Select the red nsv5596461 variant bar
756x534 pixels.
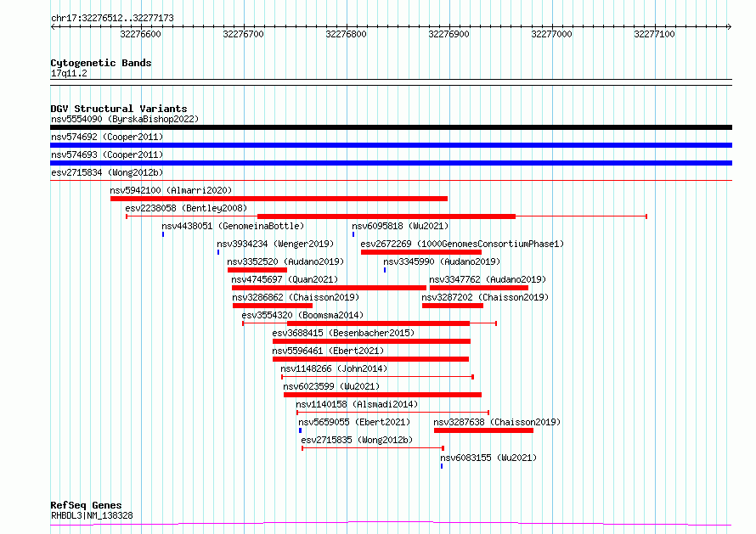pyautogui.click(x=370, y=359)
